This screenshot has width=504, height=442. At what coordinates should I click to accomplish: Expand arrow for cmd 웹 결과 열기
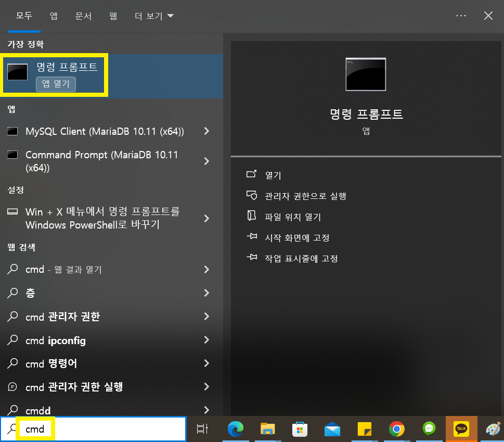point(206,269)
